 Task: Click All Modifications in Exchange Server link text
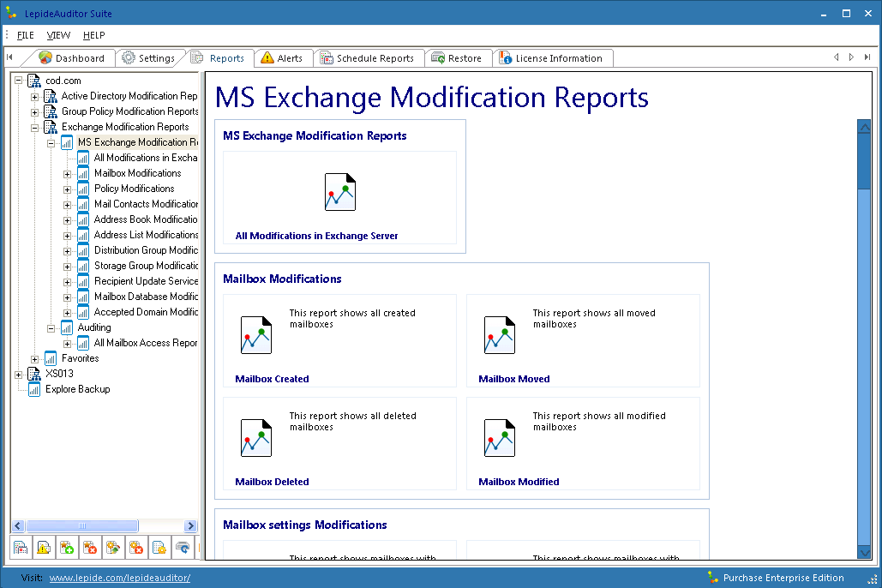coord(316,237)
